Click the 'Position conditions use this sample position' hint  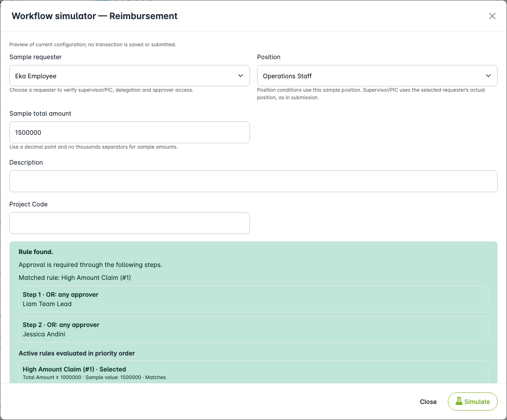pos(371,93)
